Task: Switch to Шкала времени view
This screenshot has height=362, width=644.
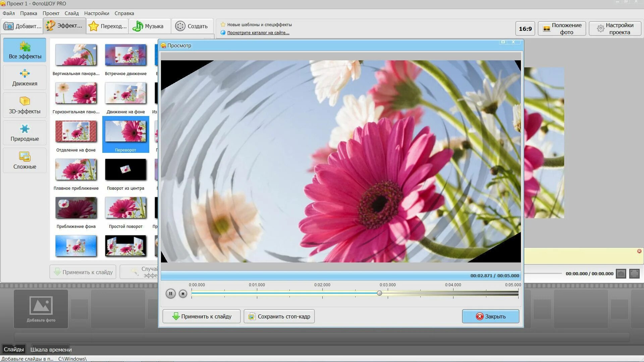Action: (x=51, y=350)
